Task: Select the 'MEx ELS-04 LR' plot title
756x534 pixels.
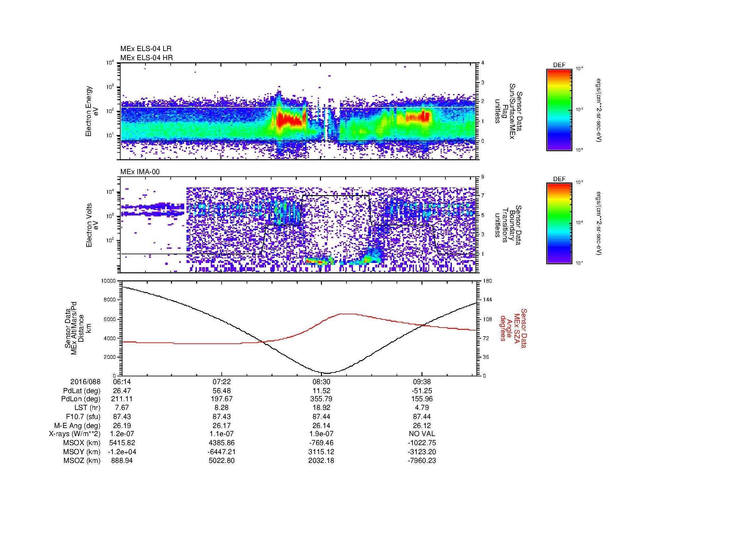Action: pos(146,49)
